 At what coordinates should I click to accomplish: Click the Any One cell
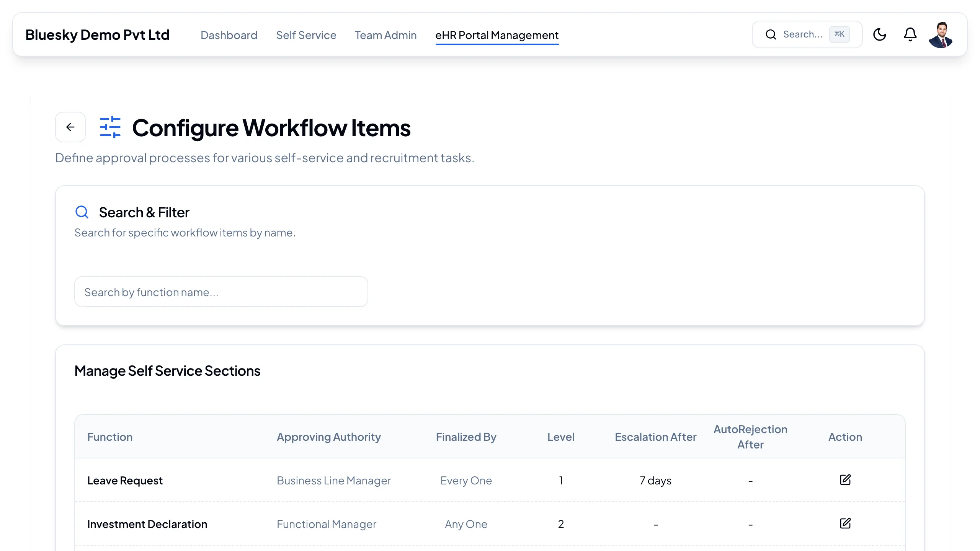click(466, 524)
